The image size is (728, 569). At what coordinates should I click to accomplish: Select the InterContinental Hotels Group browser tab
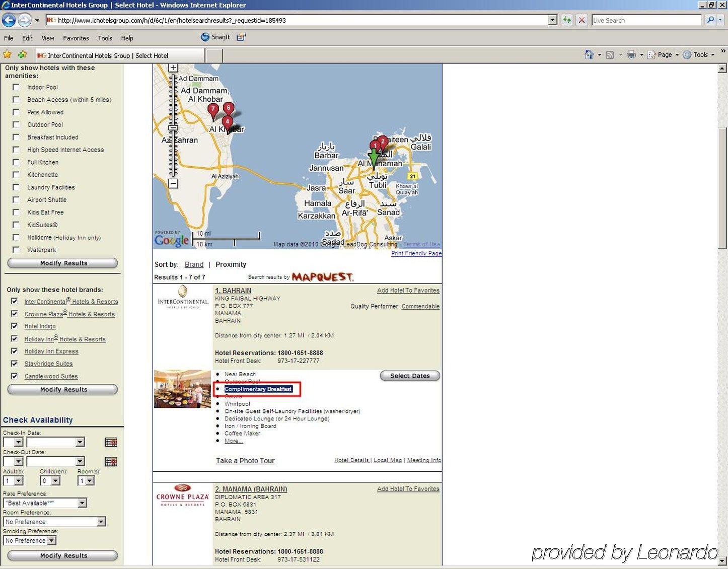120,55
